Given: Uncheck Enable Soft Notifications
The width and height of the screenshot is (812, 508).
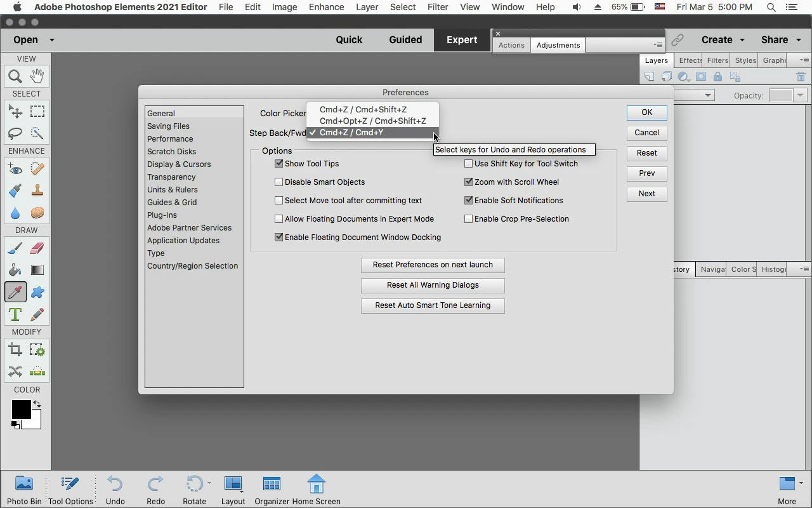Looking at the screenshot, I should [x=468, y=200].
